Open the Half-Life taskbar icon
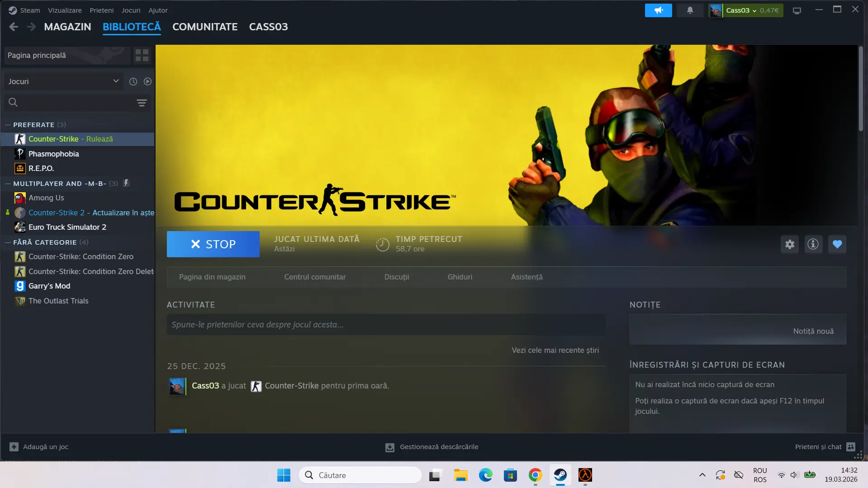The width and height of the screenshot is (868, 488). point(585,475)
